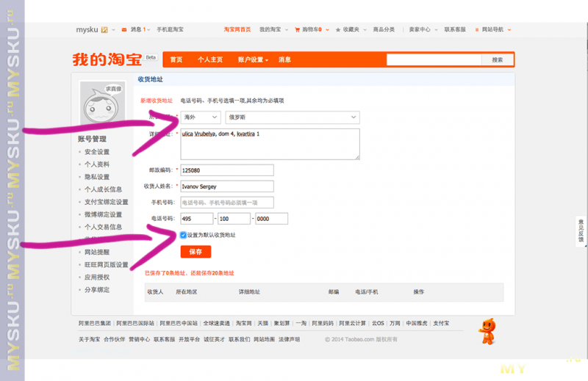Click the 保存 save button
The height and width of the screenshot is (381, 588).
196,252
